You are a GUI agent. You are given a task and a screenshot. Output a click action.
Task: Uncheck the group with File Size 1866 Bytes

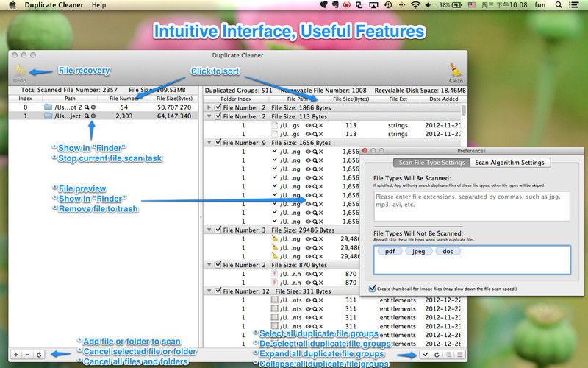click(x=218, y=107)
